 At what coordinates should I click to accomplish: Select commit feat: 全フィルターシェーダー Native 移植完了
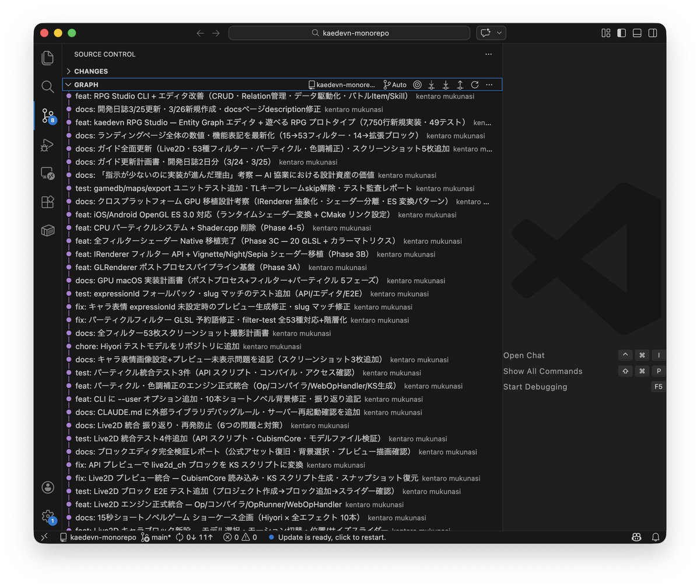(x=282, y=241)
